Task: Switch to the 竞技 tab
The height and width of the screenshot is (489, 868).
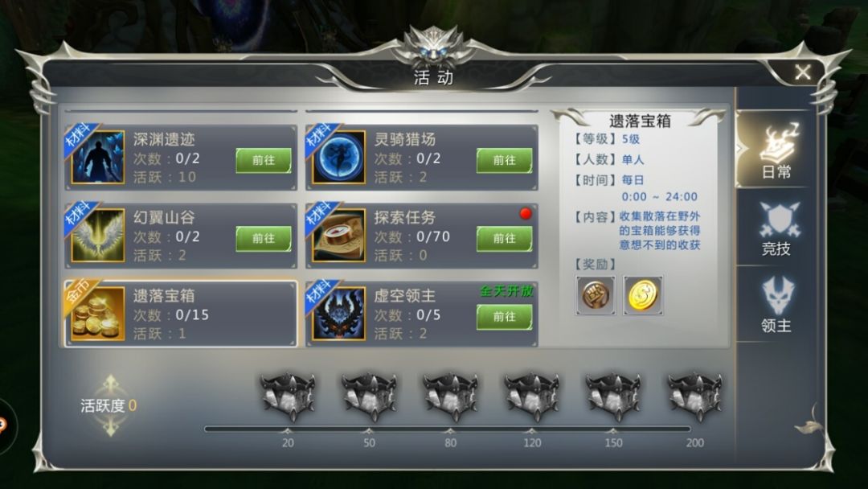Action: (776, 228)
